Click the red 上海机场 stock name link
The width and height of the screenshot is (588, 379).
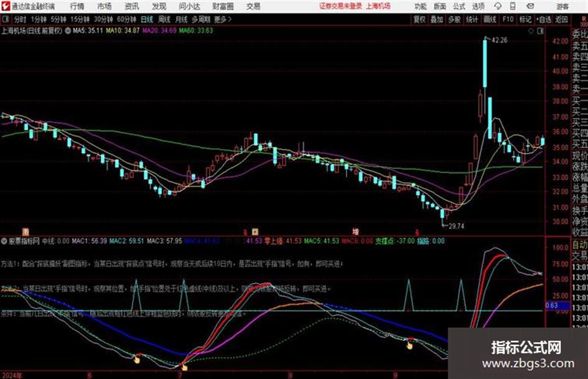pos(378,6)
